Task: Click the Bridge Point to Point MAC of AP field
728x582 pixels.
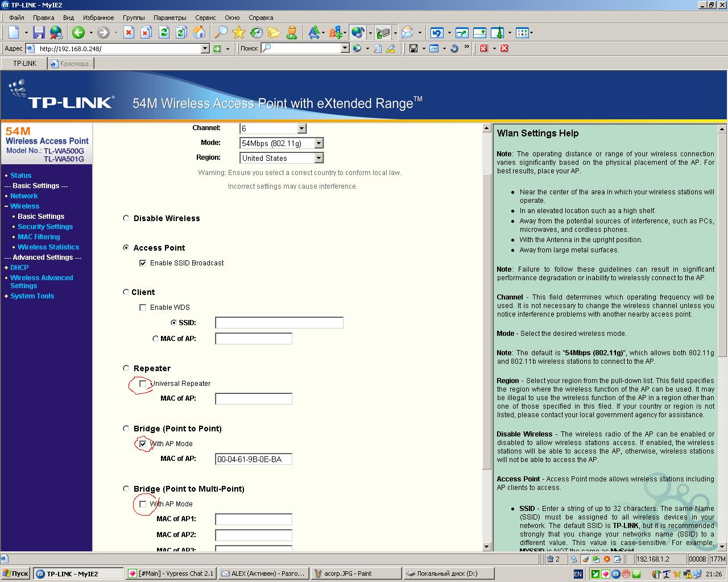Action: (254, 459)
